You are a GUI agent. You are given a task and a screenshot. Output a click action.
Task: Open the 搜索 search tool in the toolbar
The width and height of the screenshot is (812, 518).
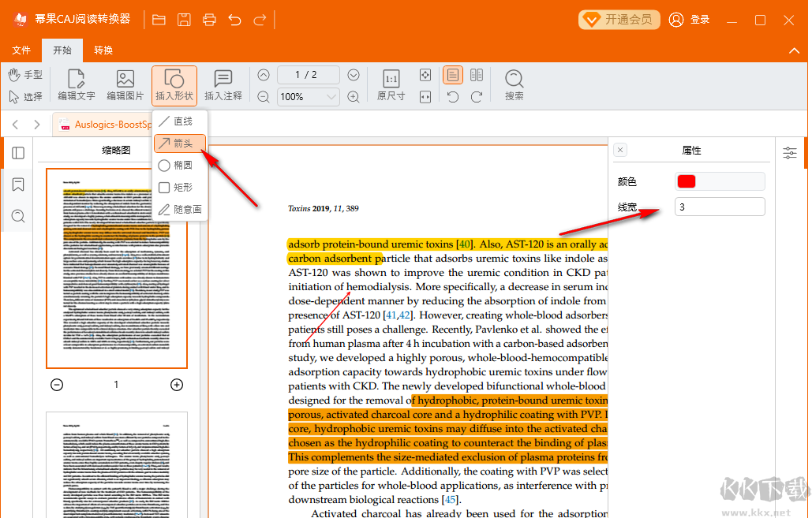514,85
